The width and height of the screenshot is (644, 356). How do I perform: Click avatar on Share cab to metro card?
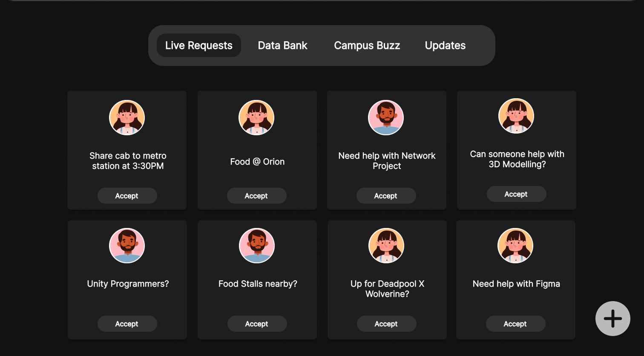(127, 118)
